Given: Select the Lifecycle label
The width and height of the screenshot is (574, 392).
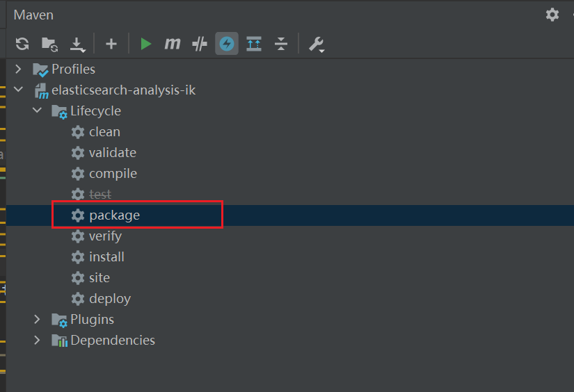Looking at the screenshot, I should (x=95, y=111).
